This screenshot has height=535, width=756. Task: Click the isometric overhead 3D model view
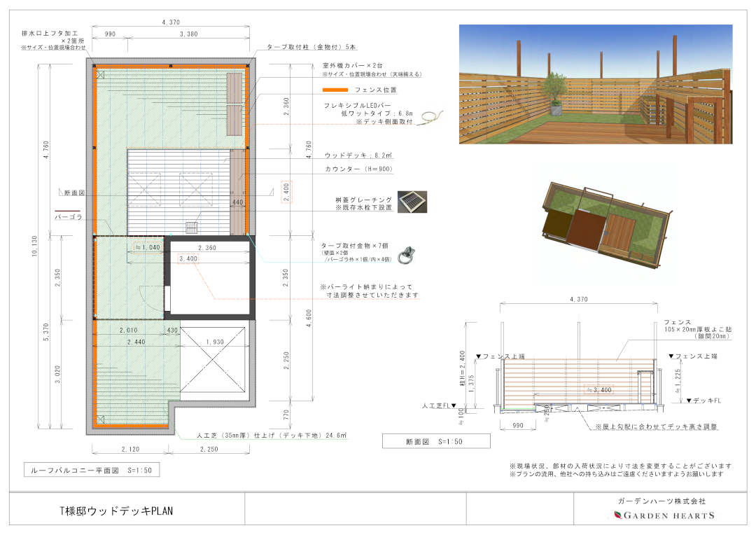[608, 223]
